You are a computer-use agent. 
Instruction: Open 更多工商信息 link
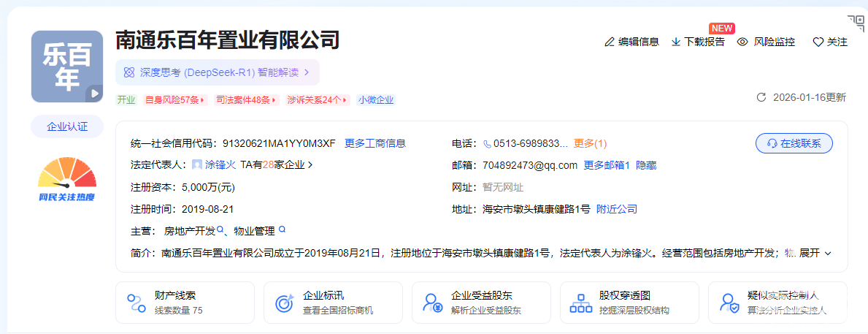coord(375,143)
